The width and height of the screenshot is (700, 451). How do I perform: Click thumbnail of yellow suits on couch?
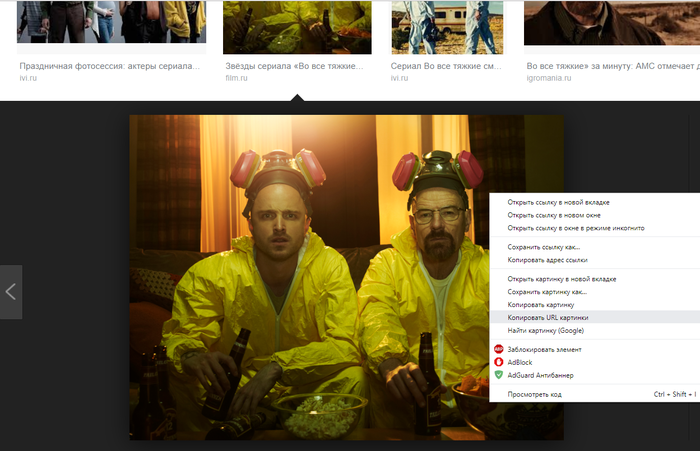pyautogui.click(x=297, y=27)
